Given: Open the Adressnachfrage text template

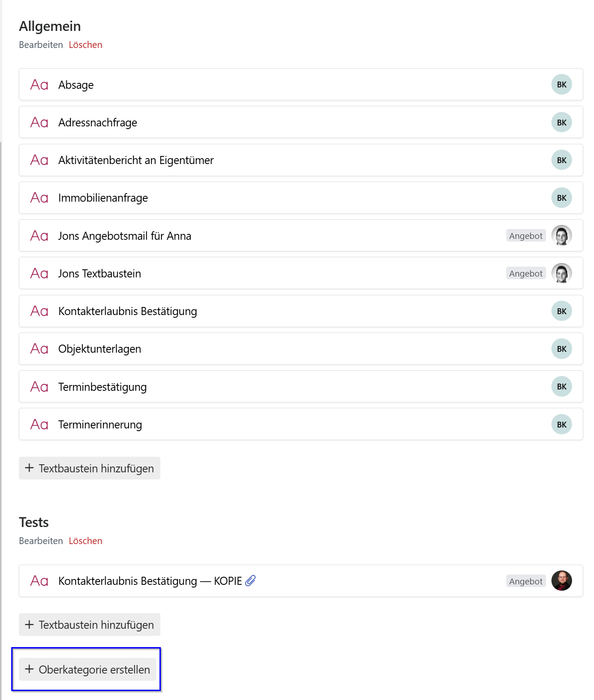Looking at the screenshot, I should click(x=301, y=122).
